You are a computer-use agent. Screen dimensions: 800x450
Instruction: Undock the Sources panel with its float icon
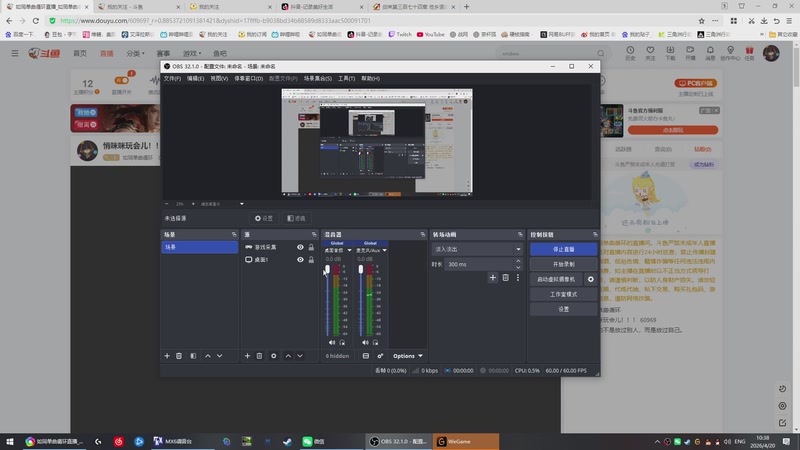[314, 235]
